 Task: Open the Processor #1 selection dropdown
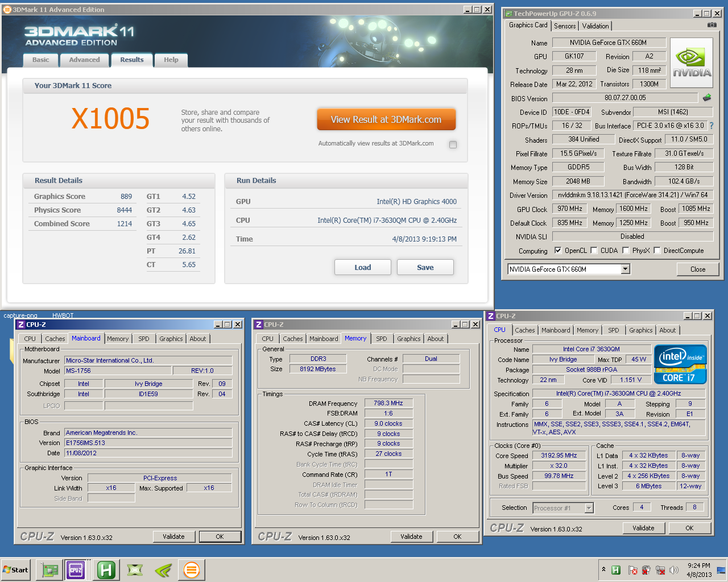589,508
